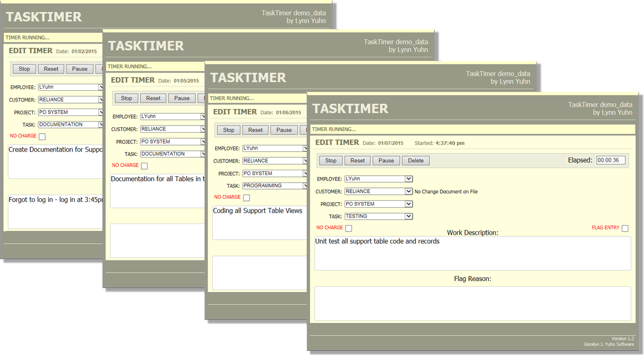Image resolution: width=644 pixels, height=355 pixels.
Task: Select the Elapsed time field showing 00:00:36
Action: pyautogui.click(x=611, y=160)
